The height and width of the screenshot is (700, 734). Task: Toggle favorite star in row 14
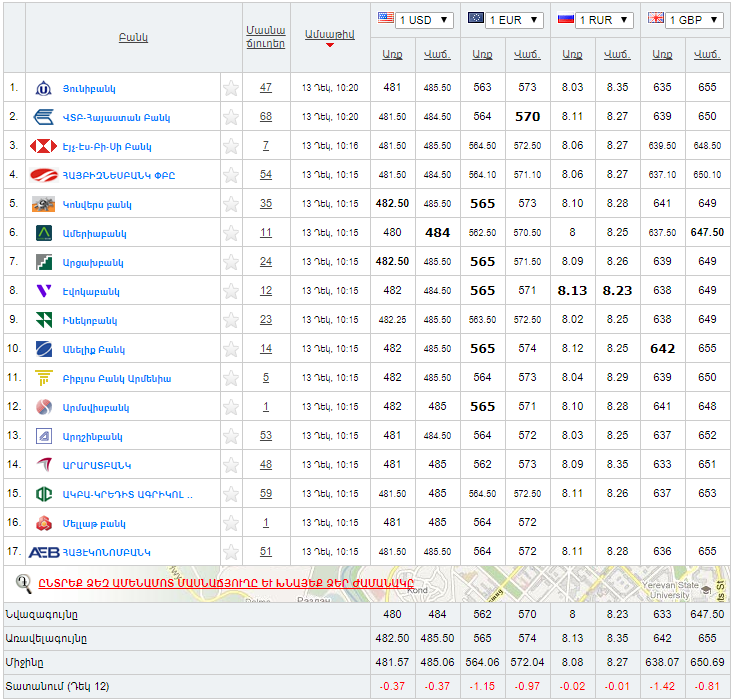click(231, 465)
